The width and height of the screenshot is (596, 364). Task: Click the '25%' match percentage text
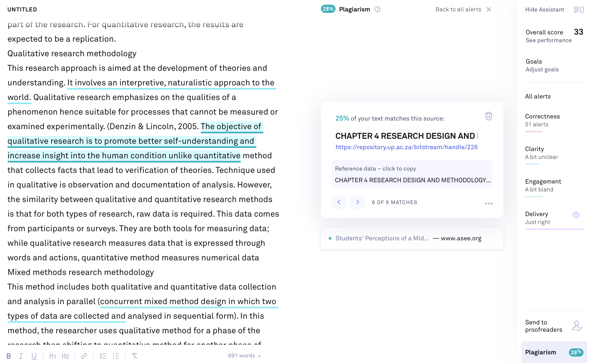click(342, 118)
